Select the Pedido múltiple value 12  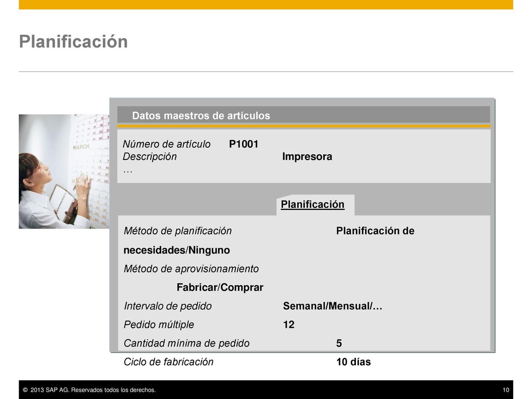pos(289,325)
